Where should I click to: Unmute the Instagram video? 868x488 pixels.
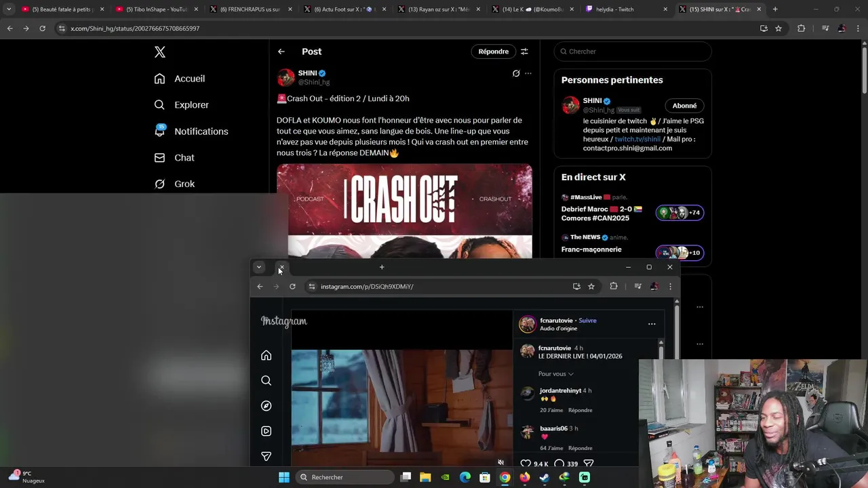tap(500, 462)
